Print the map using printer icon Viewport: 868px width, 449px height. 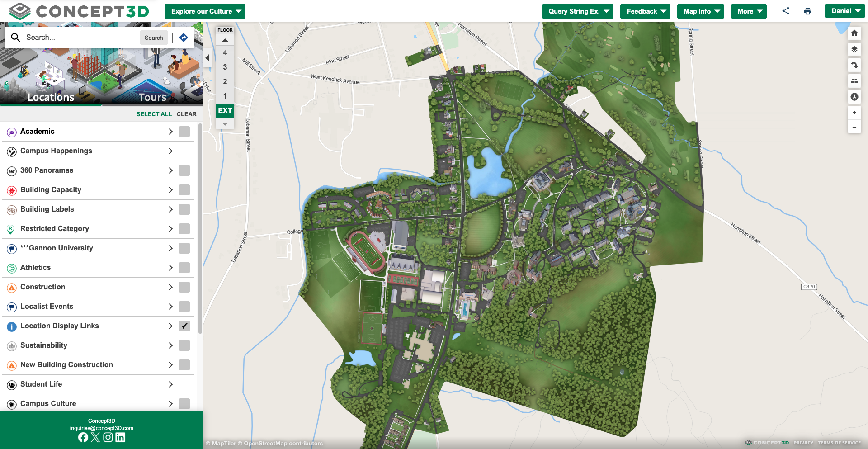point(807,11)
